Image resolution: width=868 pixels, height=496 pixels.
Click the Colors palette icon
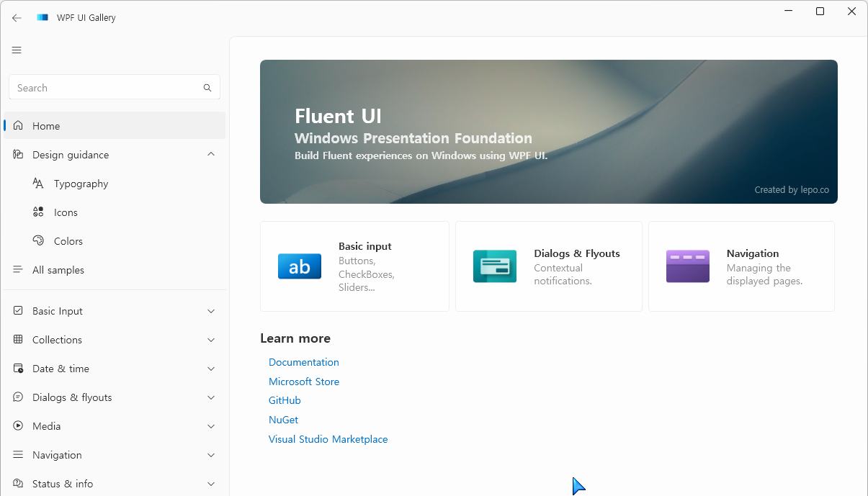pos(38,241)
